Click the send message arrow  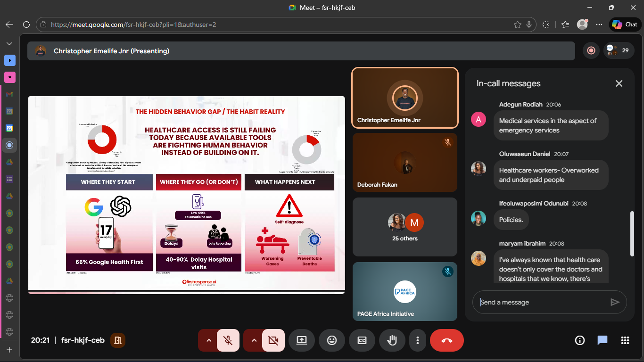click(x=615, y=302)
